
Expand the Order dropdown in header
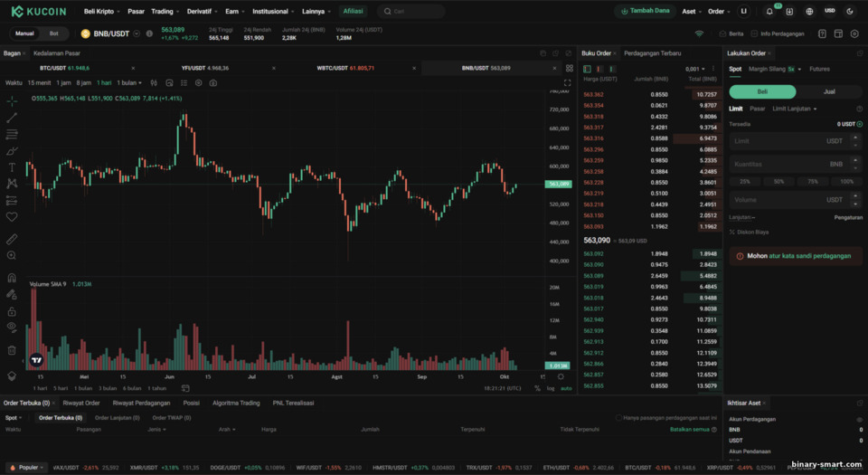tap(719, 11)
